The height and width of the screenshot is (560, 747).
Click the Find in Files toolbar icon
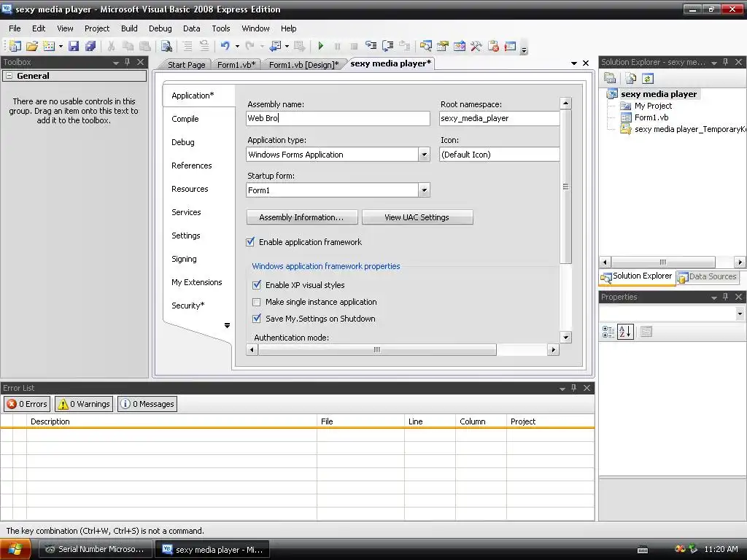click(166, 46)
